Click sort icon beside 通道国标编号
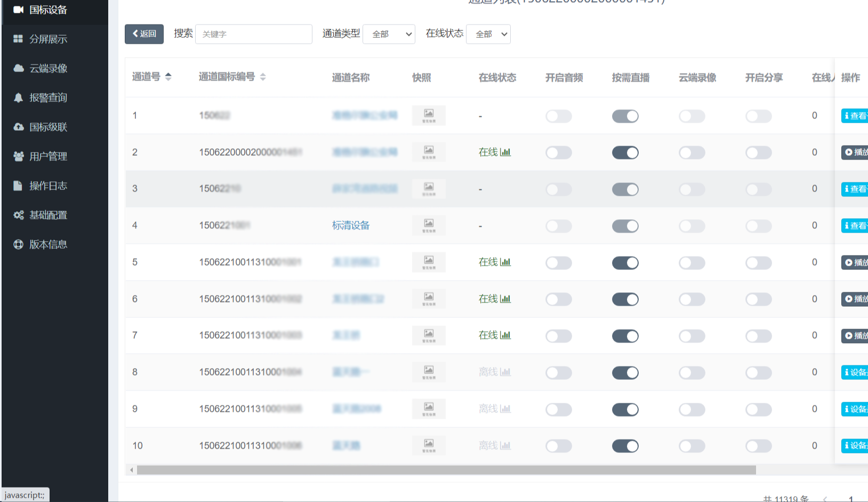The width and height of the screenshot is (868, 502). coord(263,77)
